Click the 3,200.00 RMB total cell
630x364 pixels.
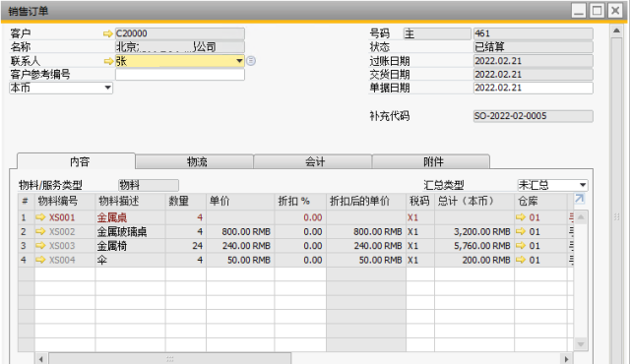(474, 231)
